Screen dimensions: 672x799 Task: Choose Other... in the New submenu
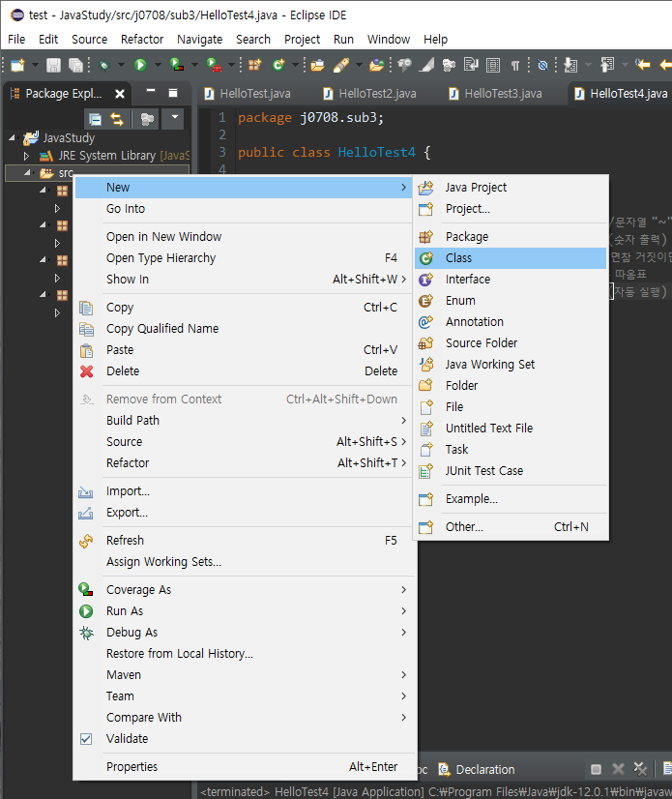511,527
